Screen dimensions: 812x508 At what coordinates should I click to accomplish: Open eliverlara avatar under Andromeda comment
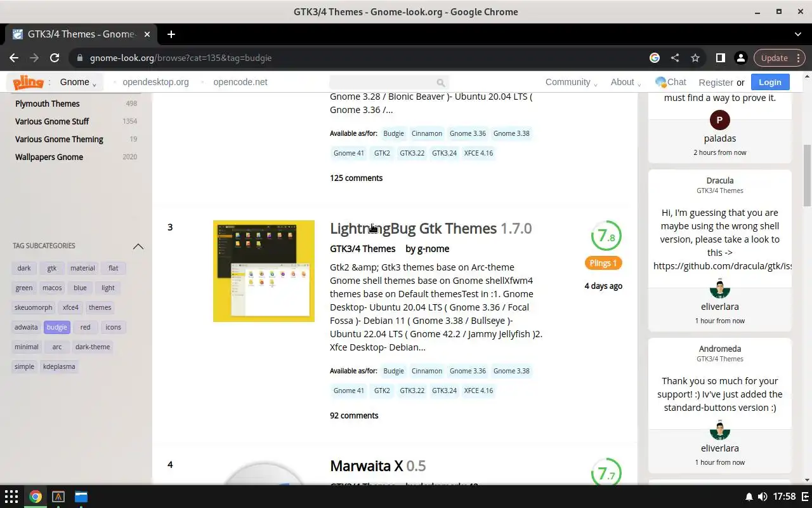point(719,430)
